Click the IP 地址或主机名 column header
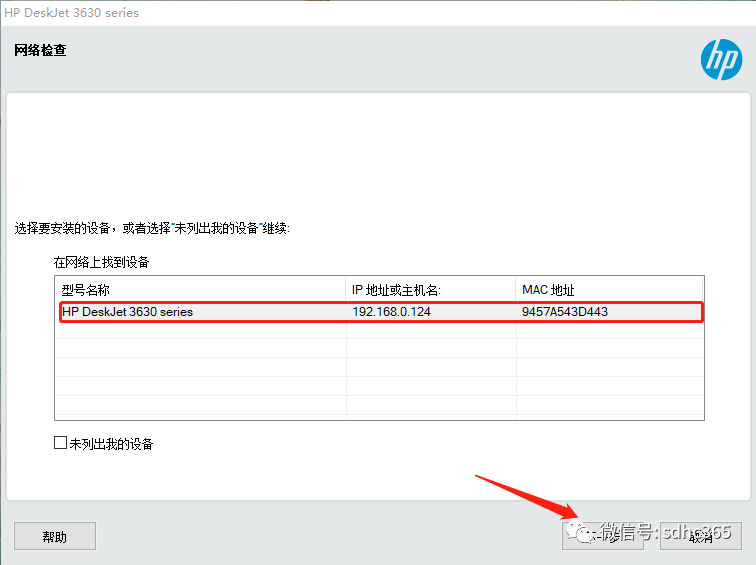The width and height of the screenshot is (756, 565). pos(431,290)
